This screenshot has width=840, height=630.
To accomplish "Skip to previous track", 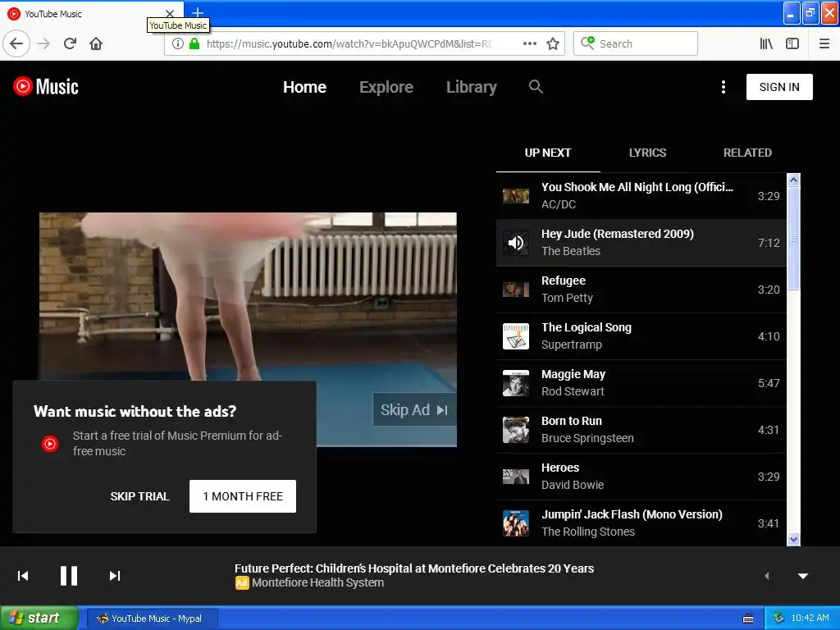I will [x=23, y=576].
